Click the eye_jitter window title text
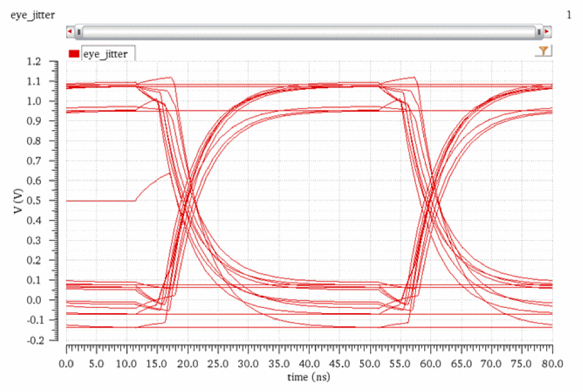The image size is (583, 392). point(33,15)
